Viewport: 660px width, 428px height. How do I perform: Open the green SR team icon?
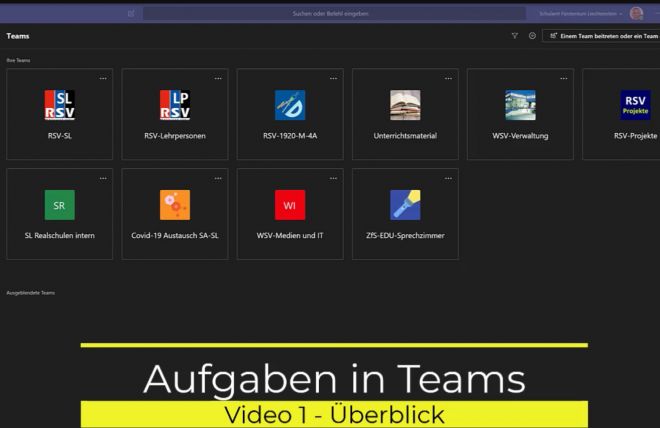(x=60, y=205)
